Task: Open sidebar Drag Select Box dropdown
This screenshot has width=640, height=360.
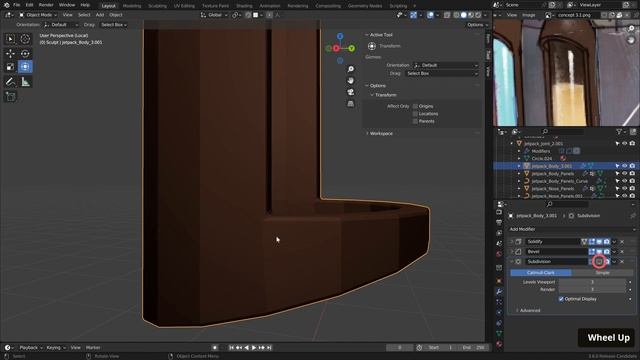Action: coord(441,73)
